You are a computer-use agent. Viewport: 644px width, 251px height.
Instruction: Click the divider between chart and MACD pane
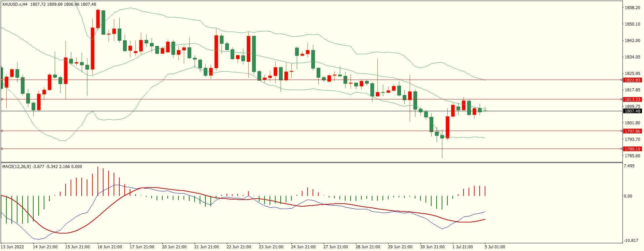click(x=303, y=162)
